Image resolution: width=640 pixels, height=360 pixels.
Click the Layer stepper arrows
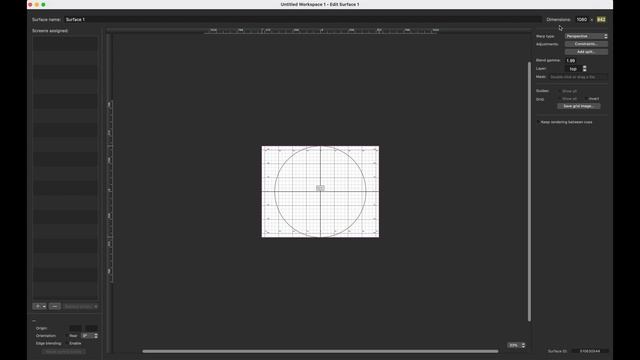tap(584, 69)
